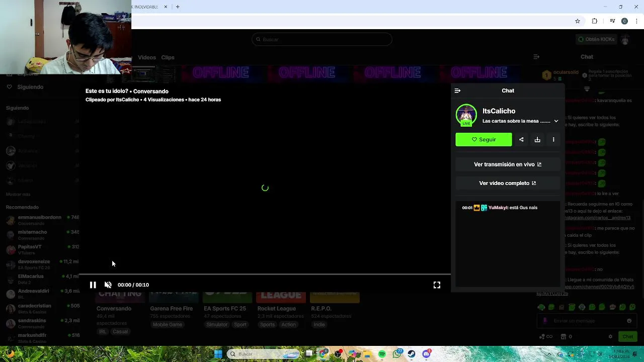Click Obtén KICKs button

(596, 39)
